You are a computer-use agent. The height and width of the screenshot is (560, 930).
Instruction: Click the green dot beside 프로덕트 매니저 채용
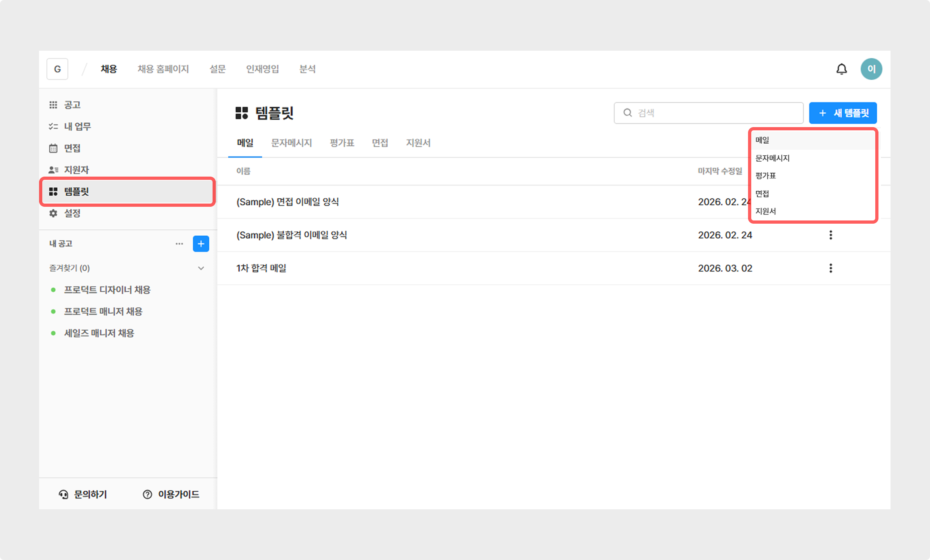tap(53, 311)
